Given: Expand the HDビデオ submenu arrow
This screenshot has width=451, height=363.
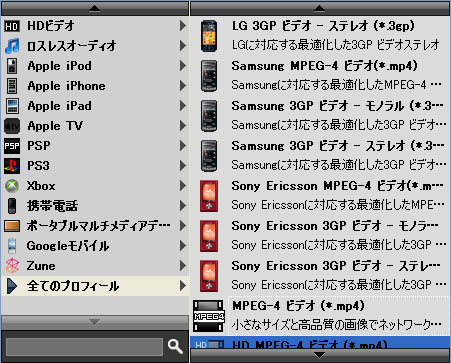Looking at the screenshot, I should (x=183, y=26).
